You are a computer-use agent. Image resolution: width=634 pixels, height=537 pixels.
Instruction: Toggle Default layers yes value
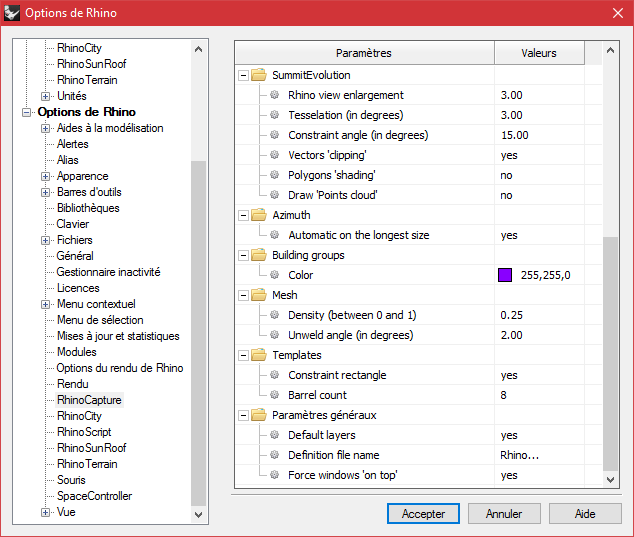click(x=509, y=436)
